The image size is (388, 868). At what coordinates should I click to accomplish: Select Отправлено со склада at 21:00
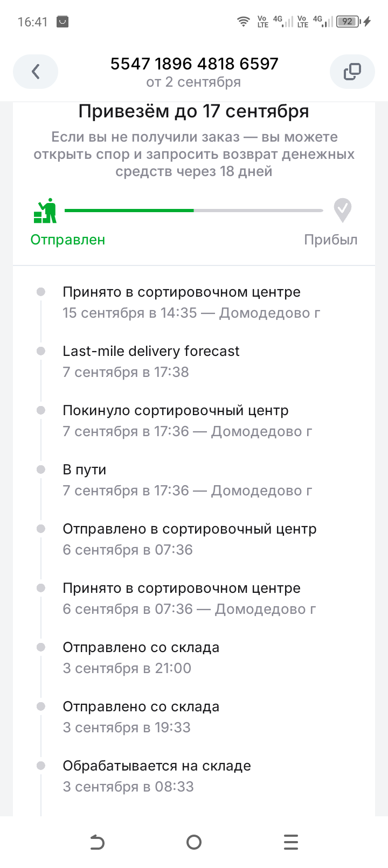tap(141, 657)
